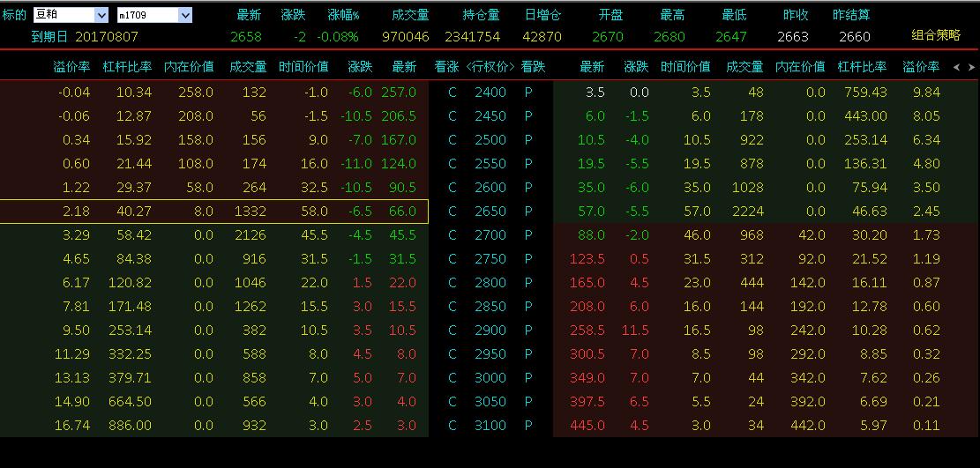
Task: Click the 最高 value 2680
Action: coord(670,37)
